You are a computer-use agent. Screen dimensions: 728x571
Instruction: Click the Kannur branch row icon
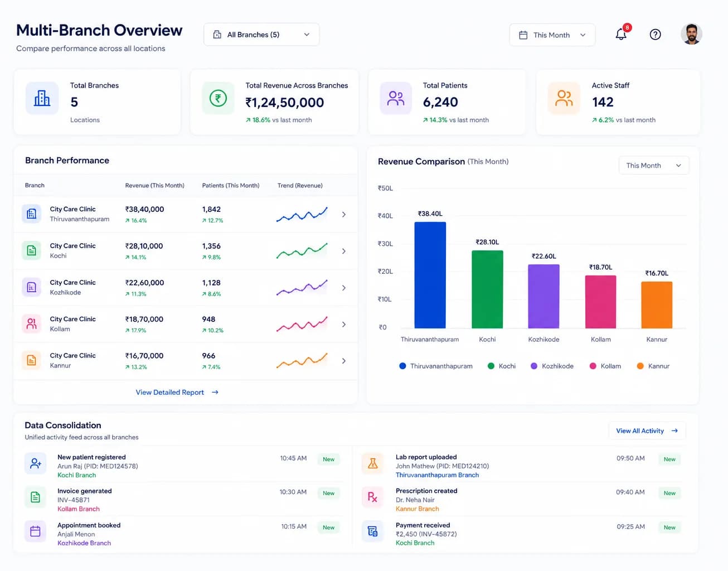pyautogui.click(x=32, y=360)
